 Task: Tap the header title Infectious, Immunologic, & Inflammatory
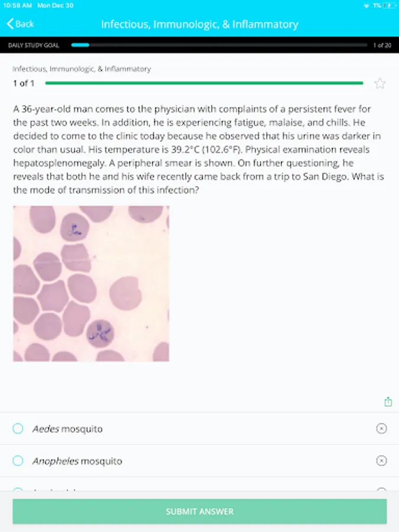click(x=199, y=24)
